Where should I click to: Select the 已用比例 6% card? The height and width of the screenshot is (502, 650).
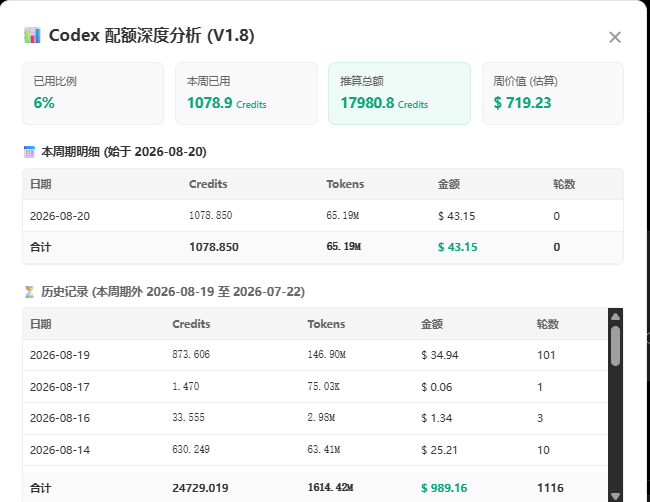click(93, 93)
